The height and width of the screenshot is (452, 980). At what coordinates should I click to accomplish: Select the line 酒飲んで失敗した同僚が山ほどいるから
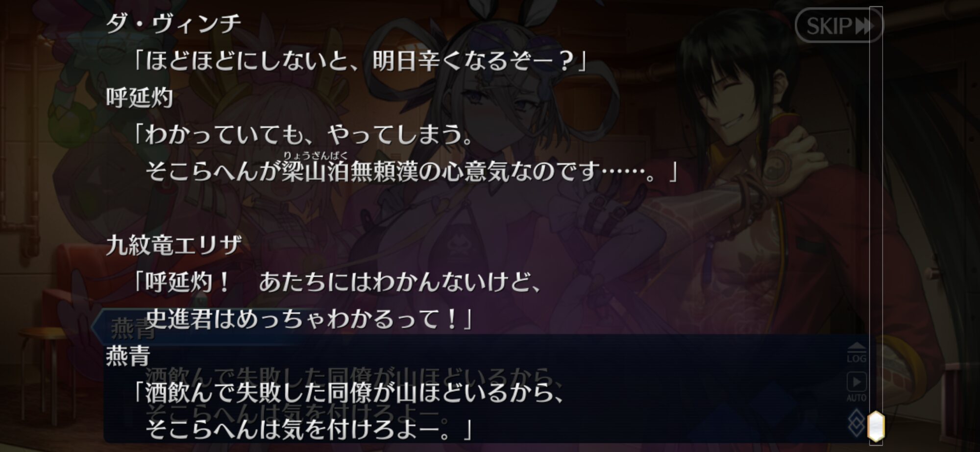[349, 393]
